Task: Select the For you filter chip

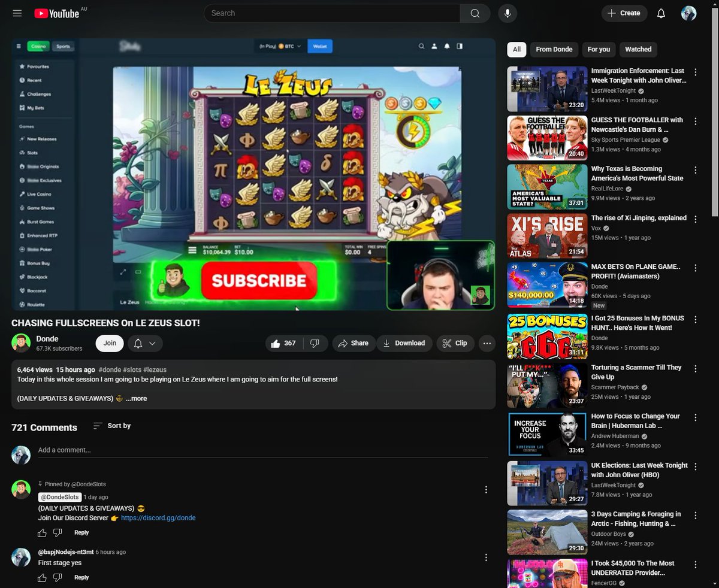Action: click(599, 49)
